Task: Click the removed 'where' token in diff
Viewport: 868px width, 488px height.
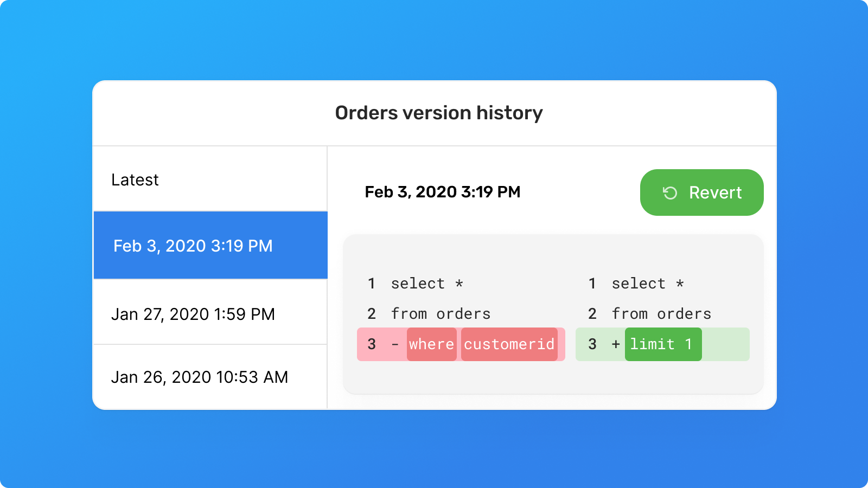Action: [x=432, y=344]
